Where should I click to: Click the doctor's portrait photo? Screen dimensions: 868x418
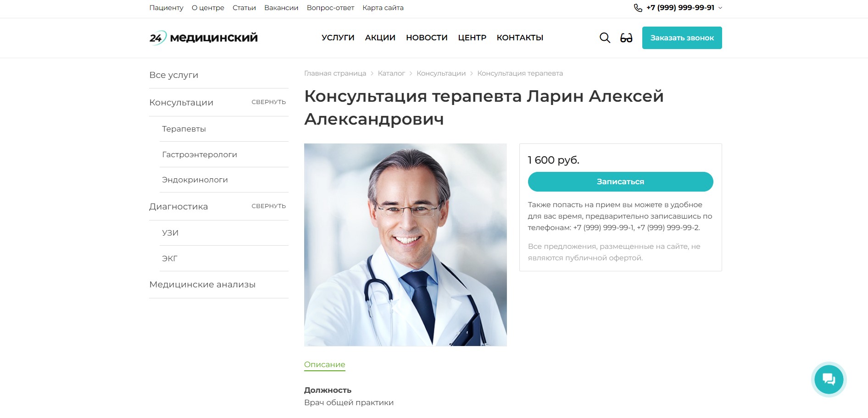406,245
